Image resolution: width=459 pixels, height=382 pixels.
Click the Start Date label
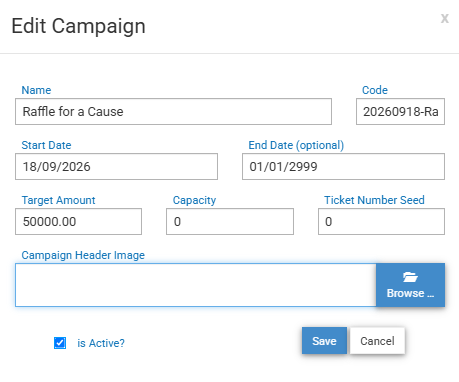coord(46,145)
